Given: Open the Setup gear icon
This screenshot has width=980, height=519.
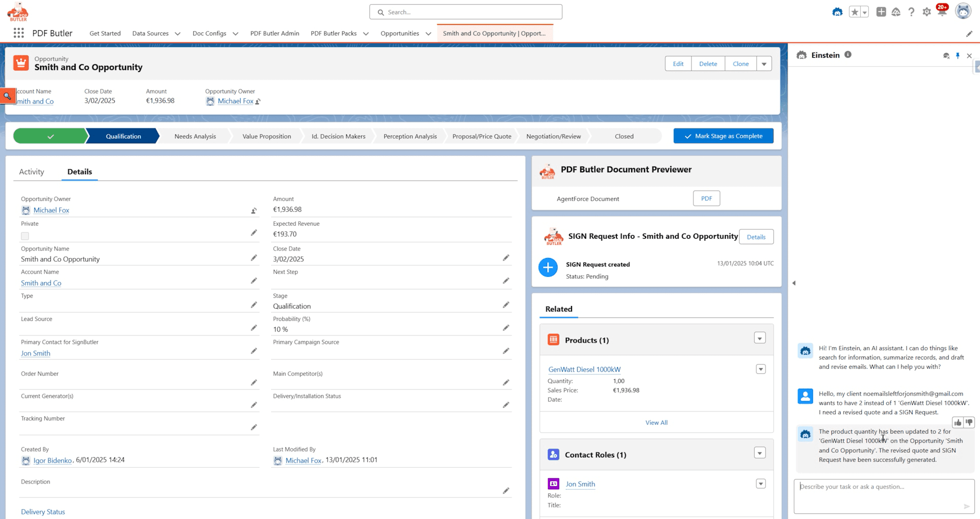Looking at the screenshot, I should (x=926, y=12).
